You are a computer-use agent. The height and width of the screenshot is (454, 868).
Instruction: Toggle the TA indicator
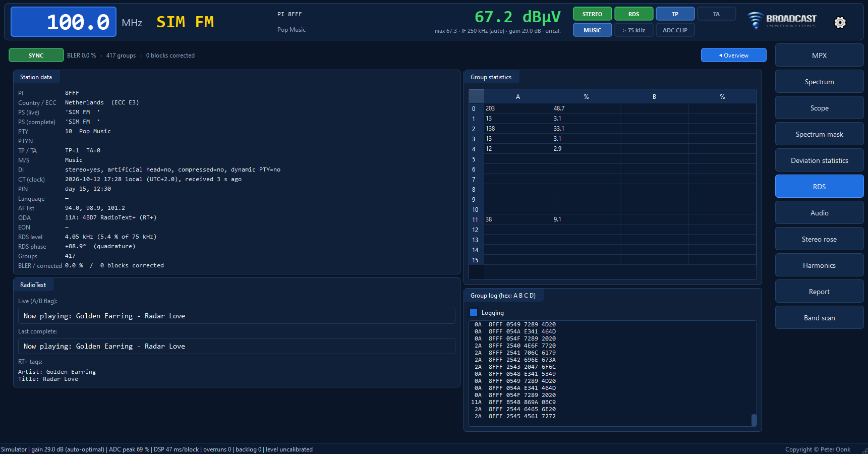tap(716, 14)
